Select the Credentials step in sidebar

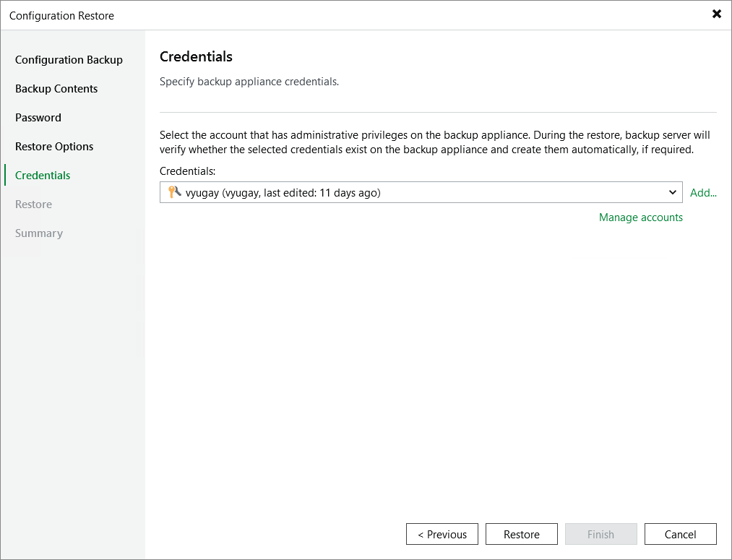[42, 175]
